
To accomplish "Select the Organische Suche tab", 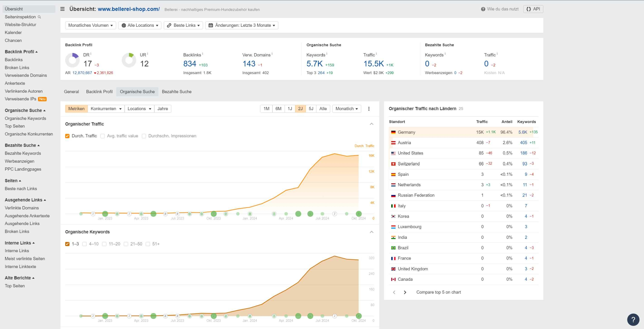I will [x=137, y=92].
